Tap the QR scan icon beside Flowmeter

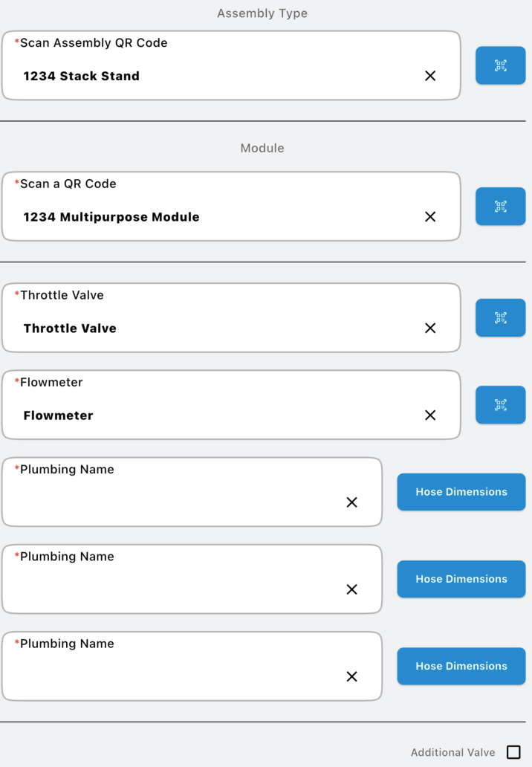500,405
